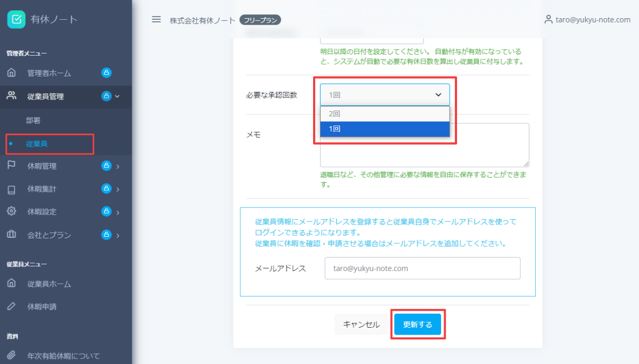Screen dimensions: 639x364
Task: Open the 部署 menu entry
Action: (x=32, y=120)
